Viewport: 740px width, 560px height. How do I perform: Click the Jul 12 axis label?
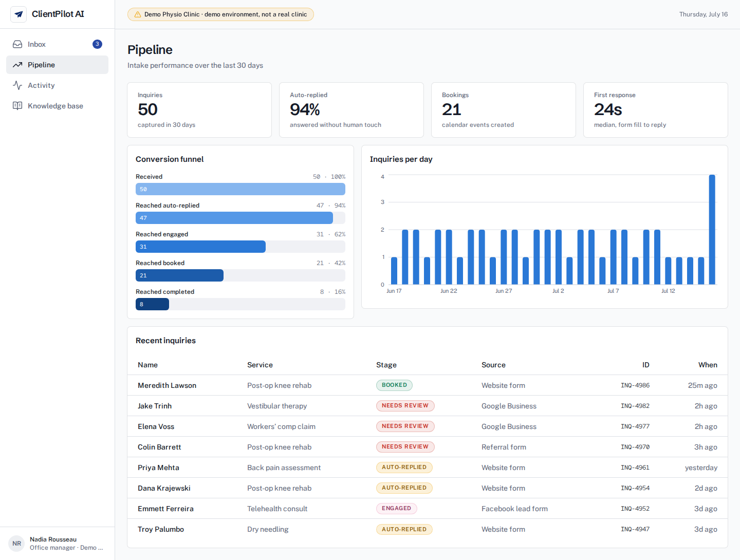coord(668,291)
